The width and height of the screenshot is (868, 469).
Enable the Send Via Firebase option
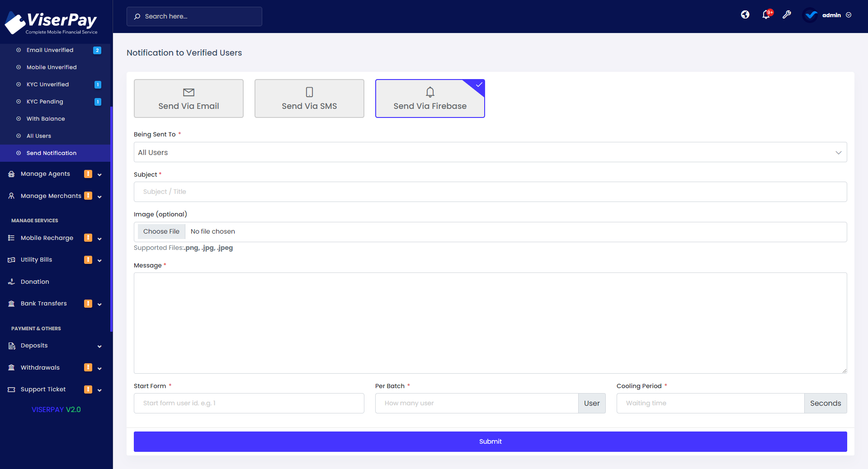point(430,98)
